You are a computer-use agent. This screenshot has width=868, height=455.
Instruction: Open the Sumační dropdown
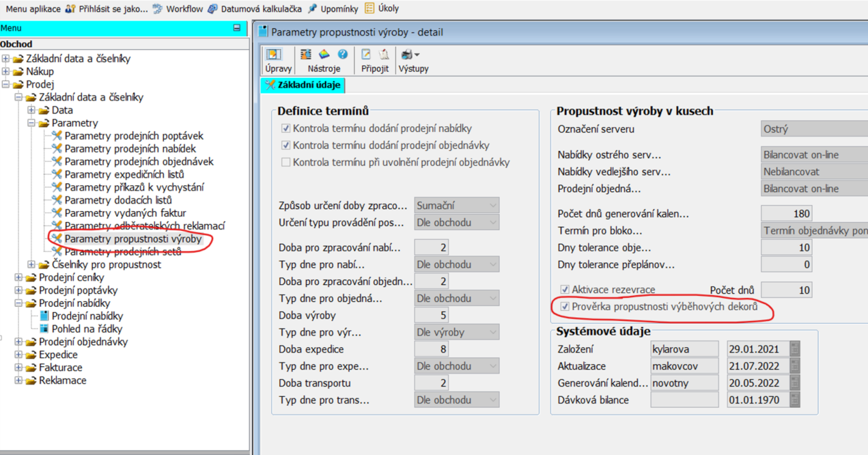point(456,205)
